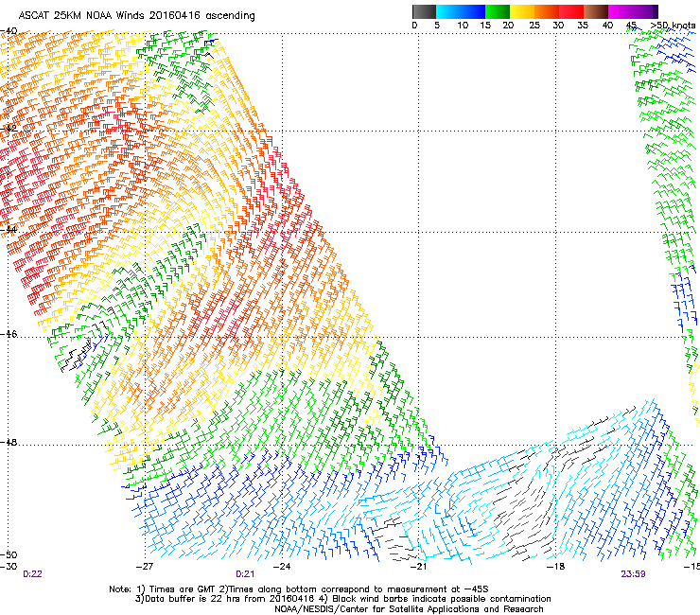The width and height of the screenshot is (700, 615).
Task: Click the "-27" longitude axis label
Action: (x=144, y=567)
